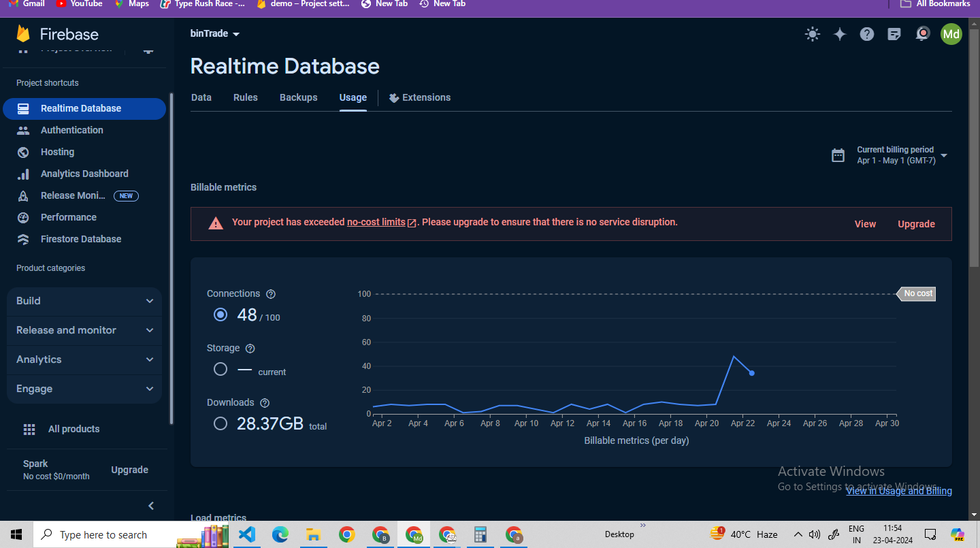Select the Connections radio button
Screen dimensions: 980x548
(x=220, y=315)
